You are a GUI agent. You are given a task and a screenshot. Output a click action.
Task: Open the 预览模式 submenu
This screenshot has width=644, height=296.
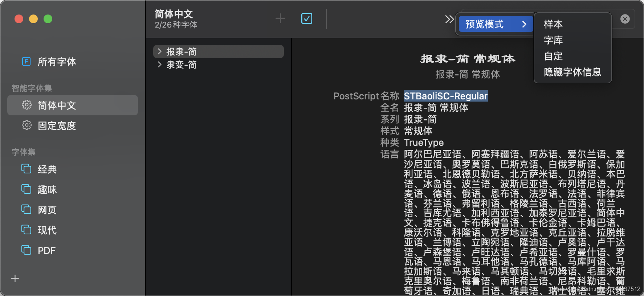pyautogui.click(x=496, y=24)
